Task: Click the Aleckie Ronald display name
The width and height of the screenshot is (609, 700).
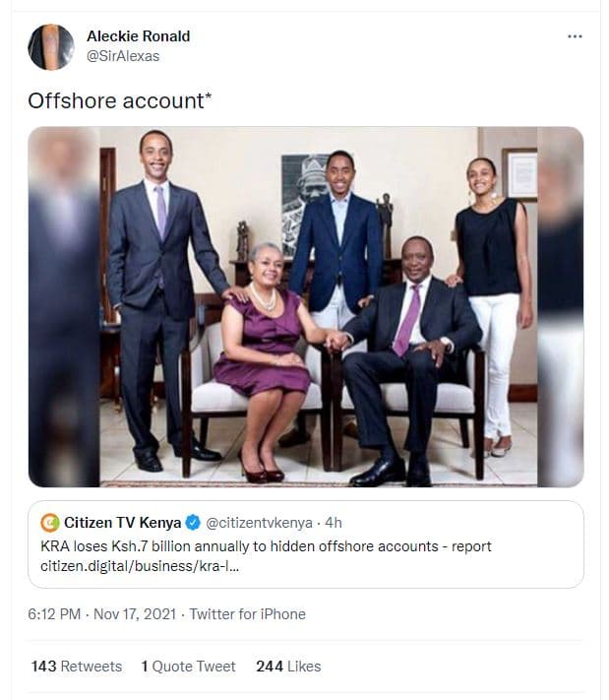Action: [x=138, y=36]
